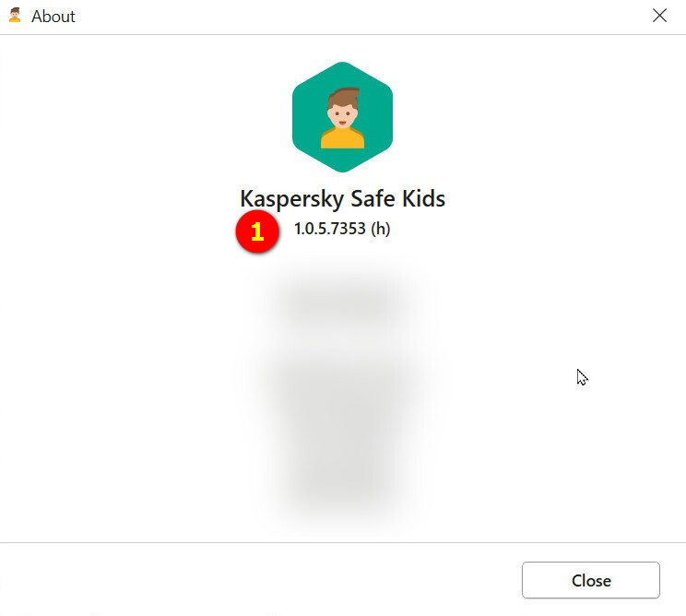Click the version number 1.0.5.7353
Image resolution: width=686 pixels, height=616 pixels.
(329, 229)
